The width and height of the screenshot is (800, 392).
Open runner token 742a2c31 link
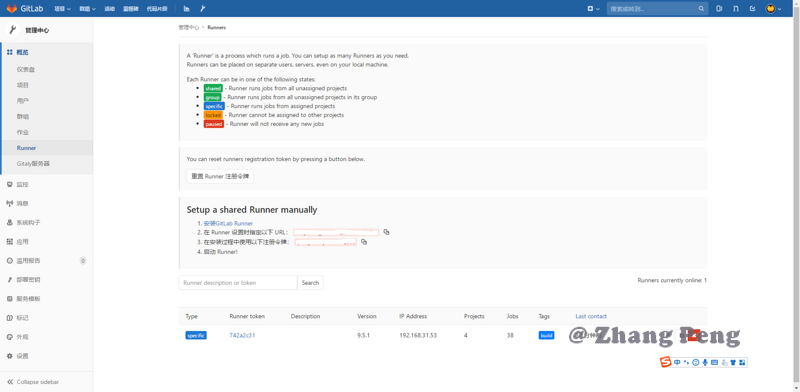242,335
